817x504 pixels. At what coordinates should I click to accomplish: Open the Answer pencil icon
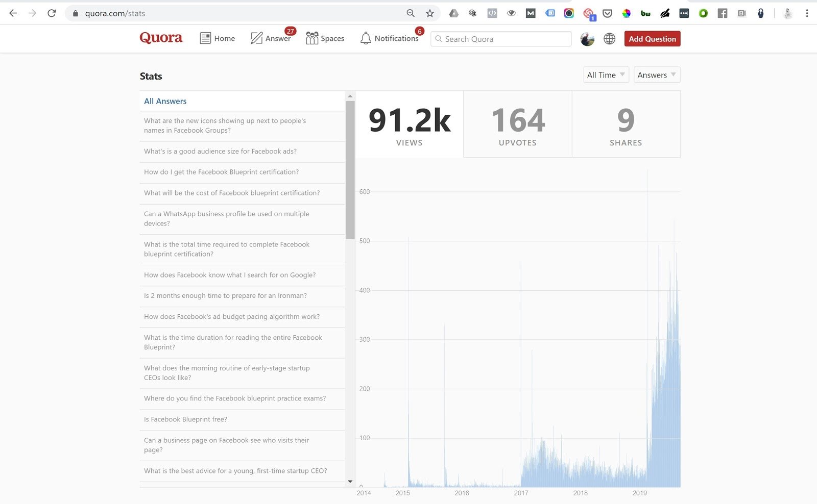[x=257, y=38]
